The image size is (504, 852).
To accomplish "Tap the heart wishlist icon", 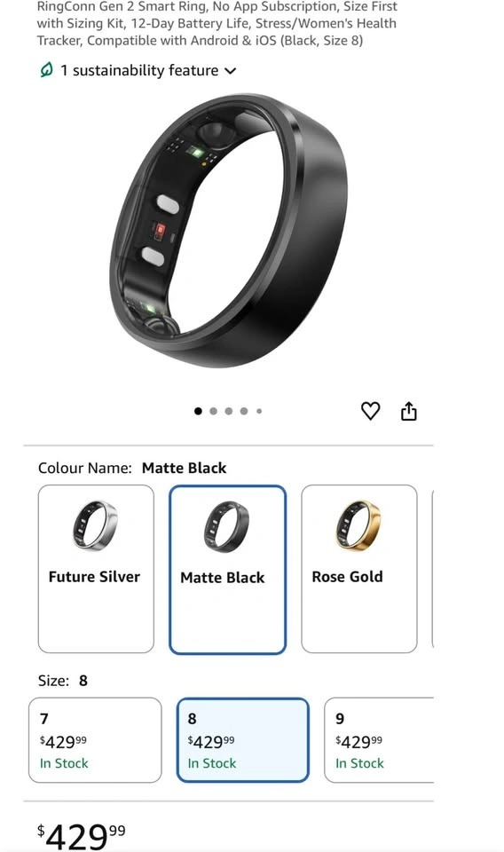I will 370,411.
